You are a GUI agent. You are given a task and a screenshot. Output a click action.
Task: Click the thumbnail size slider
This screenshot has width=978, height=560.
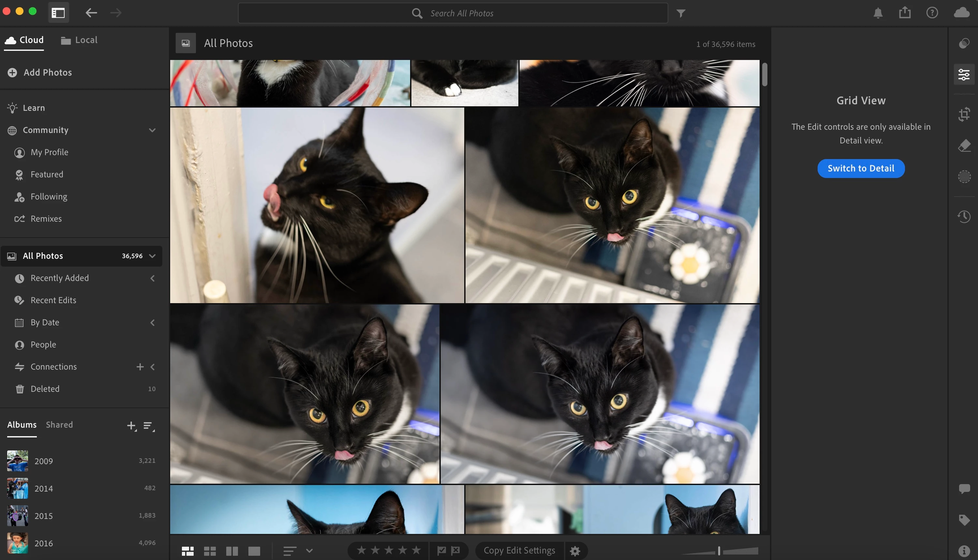[x=719, y=551]
